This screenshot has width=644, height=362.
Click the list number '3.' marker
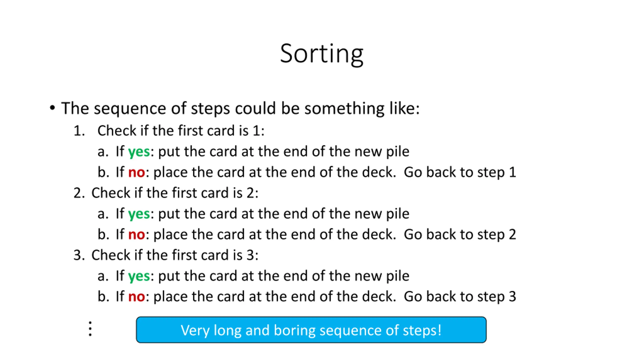click(79, 255)
